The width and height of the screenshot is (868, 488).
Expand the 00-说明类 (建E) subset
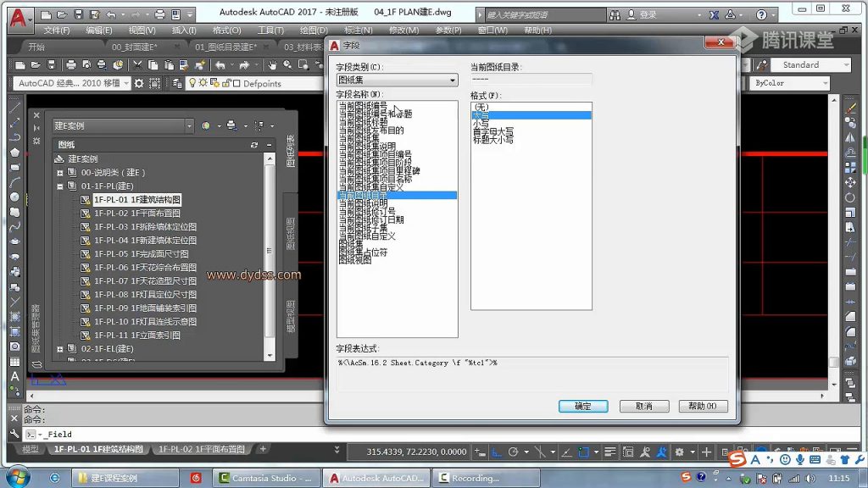[x=60, y=173]
